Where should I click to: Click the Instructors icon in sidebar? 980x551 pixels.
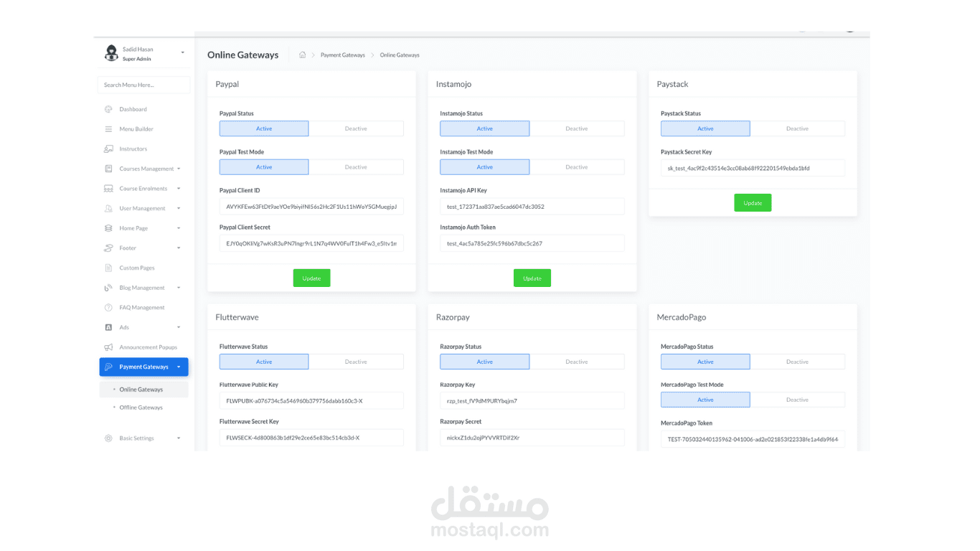108,149
